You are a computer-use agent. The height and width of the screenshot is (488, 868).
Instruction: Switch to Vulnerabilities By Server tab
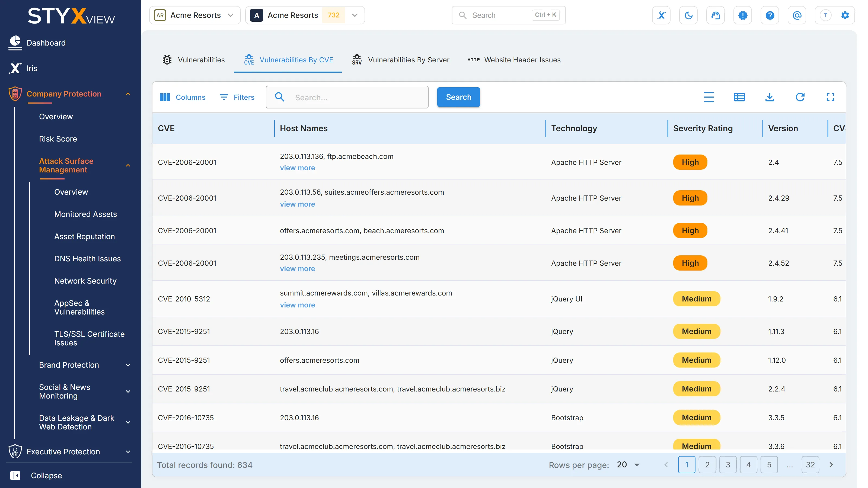coord(400,60)
